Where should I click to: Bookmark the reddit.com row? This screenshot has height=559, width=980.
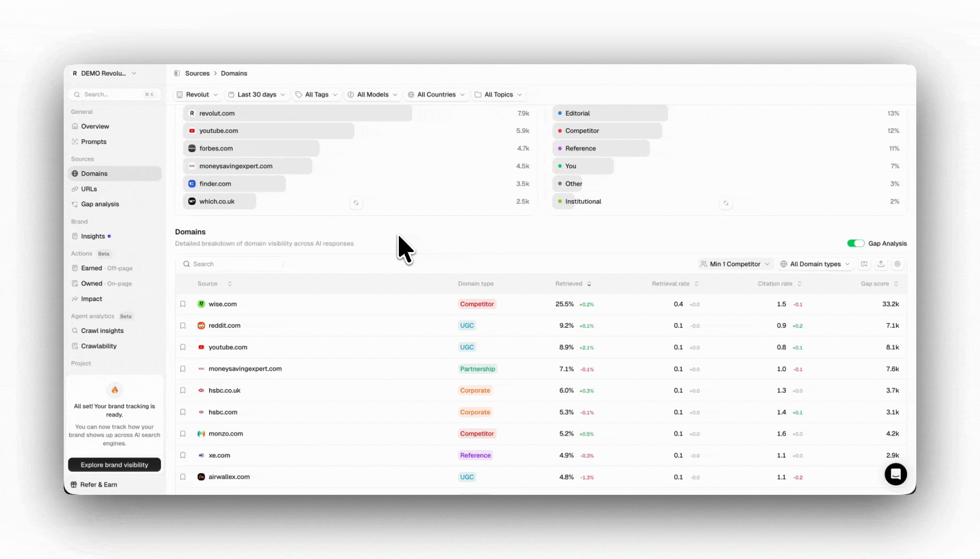[183, 326]
